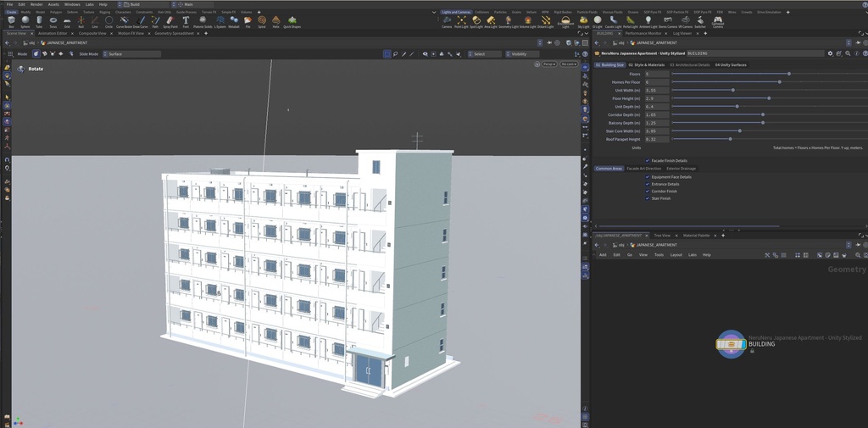Select the Circle shelf tool
Viewport: 868px width, 428px height.
click(x=109, y=21)
